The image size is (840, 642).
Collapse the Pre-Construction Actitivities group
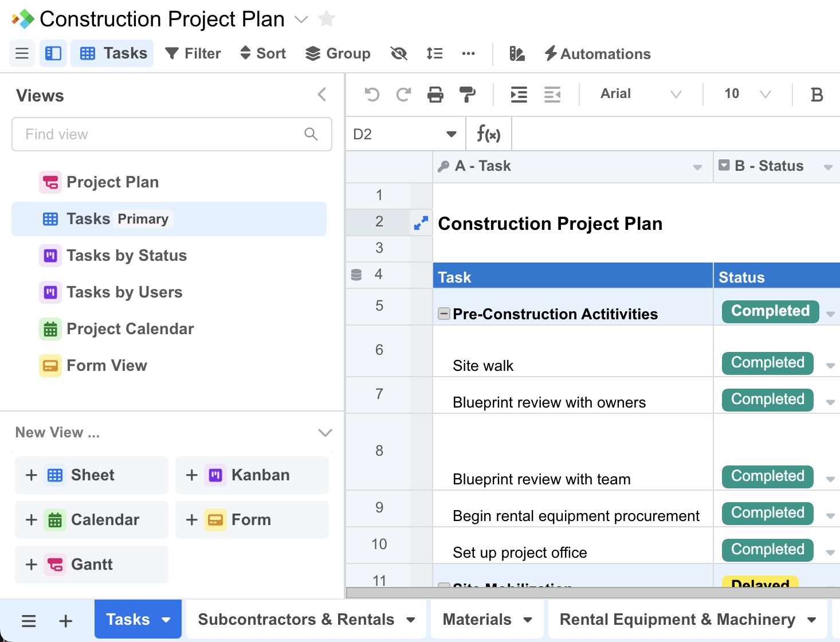[444, 314]
